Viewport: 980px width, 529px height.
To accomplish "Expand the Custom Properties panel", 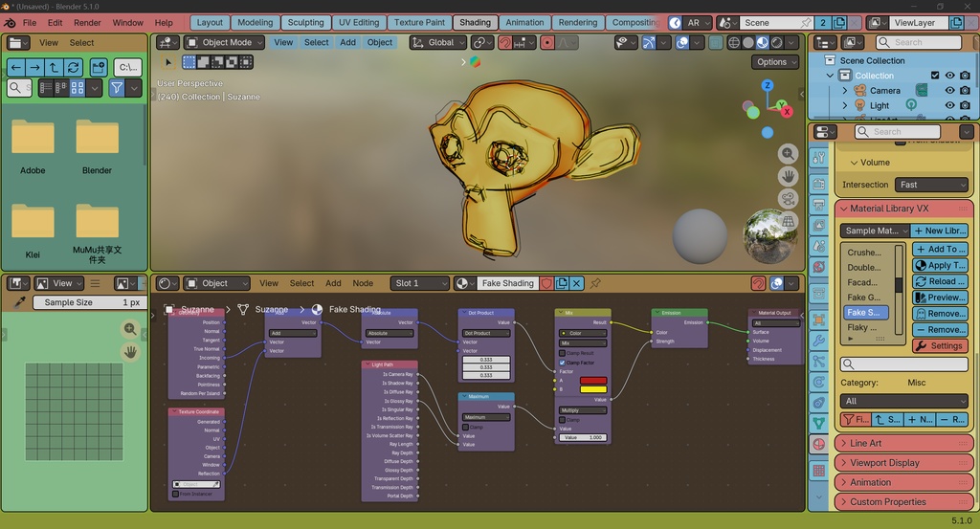I will click(x=903, y=501).
